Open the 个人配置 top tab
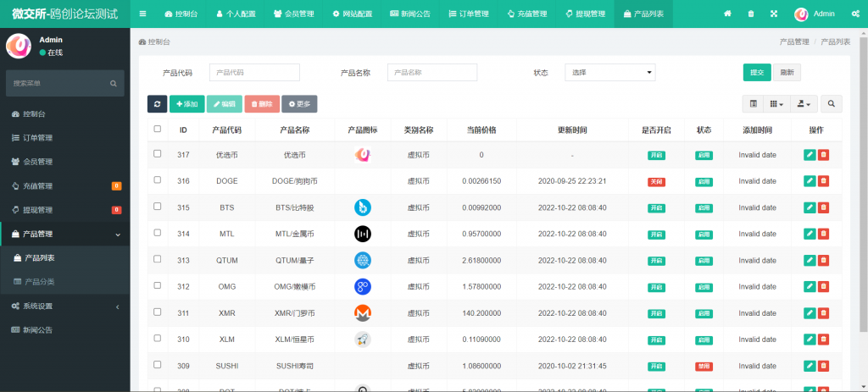Image resolution: width=868 pixels, height=392 pixels. pyautogui.click(x=236, y=14)
